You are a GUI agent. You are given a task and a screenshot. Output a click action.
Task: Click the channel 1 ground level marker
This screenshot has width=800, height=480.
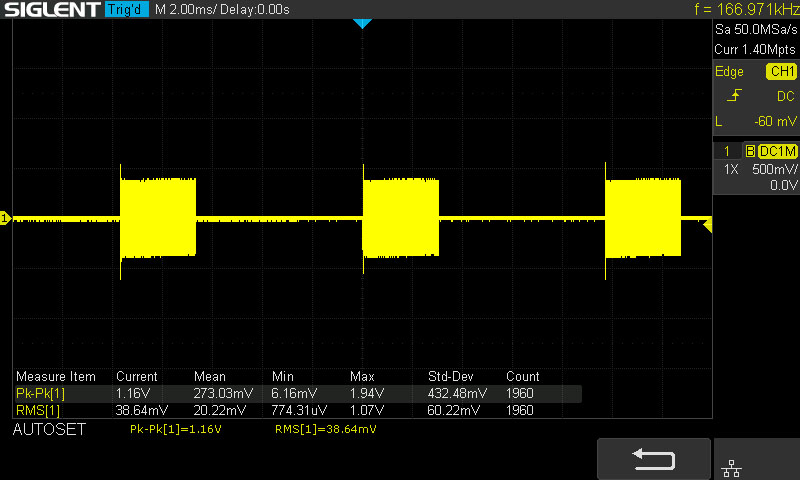[x=5, y=218]
